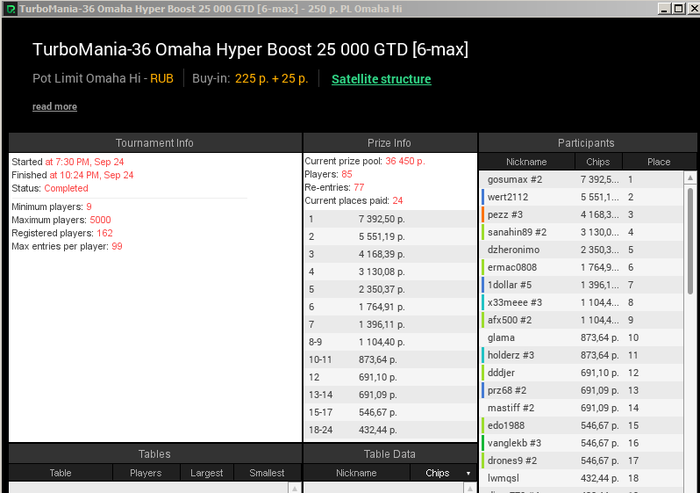Click Current prize pool 36 450 p.
Viewport: 700px width, 493px height.
coord(365,161)
